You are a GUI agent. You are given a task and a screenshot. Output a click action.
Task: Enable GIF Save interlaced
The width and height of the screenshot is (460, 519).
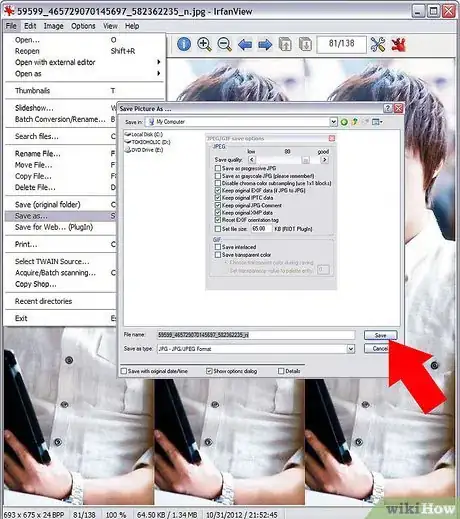pos(218,247)
